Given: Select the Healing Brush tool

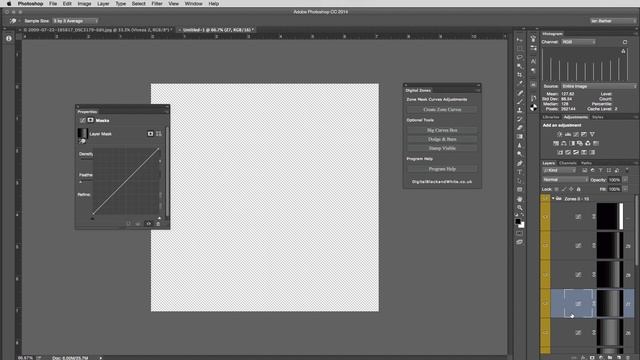Looking at the screenshot, I should [x=520, y=93].
